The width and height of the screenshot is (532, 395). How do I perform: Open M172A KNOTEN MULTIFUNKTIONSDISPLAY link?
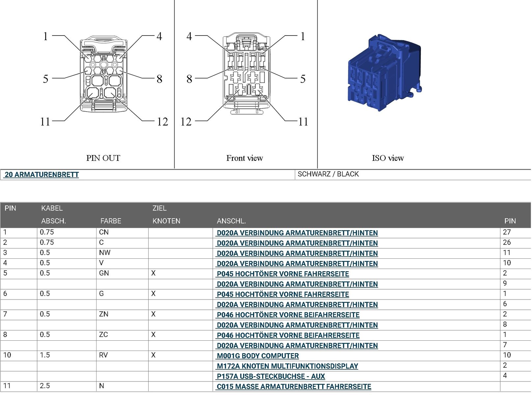pos(287,366)
